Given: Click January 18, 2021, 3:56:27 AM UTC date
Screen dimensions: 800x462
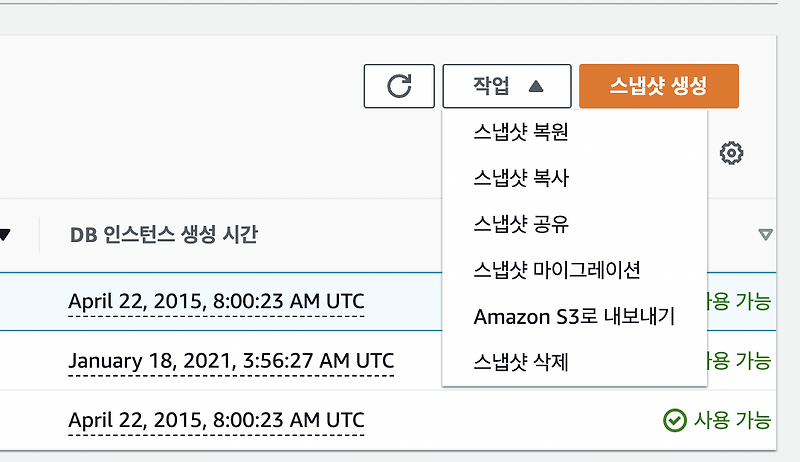Looking at the screenshot, I should [x=231, y=361].
